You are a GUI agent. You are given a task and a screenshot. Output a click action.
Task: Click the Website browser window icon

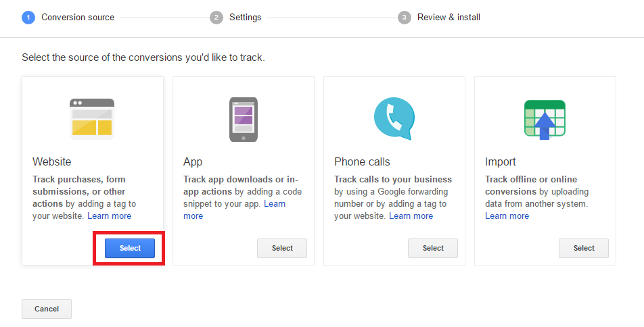92,119
